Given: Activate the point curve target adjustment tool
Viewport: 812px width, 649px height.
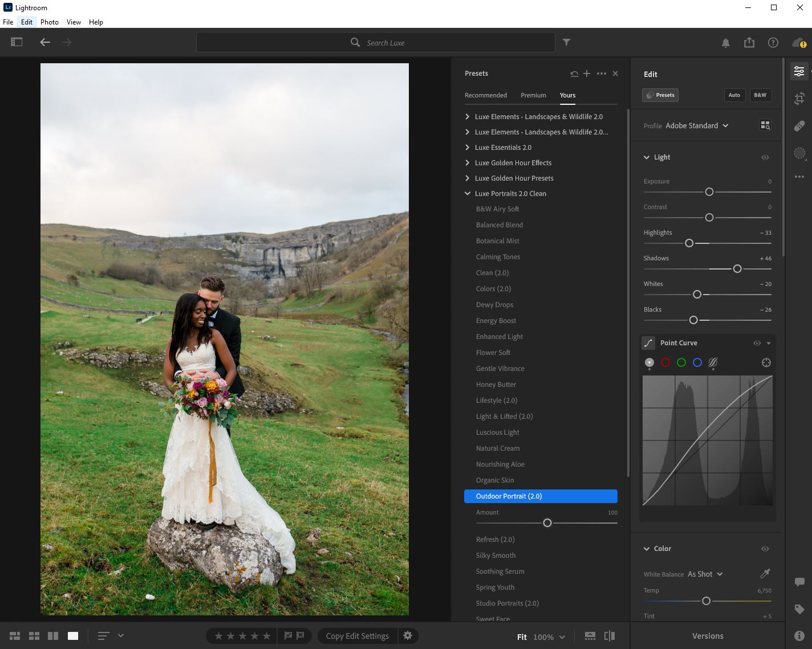Looking at the screenshot, I should 766,362.
